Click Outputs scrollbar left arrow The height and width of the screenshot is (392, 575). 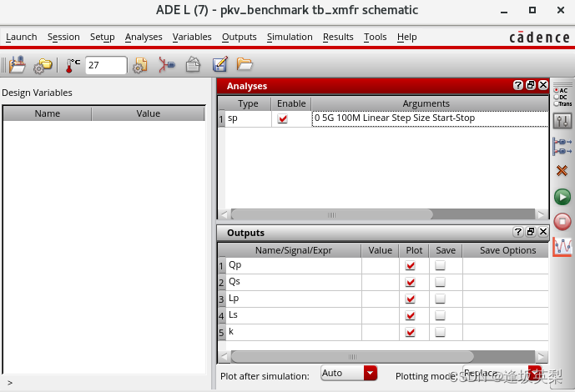[x=224, y=356]
